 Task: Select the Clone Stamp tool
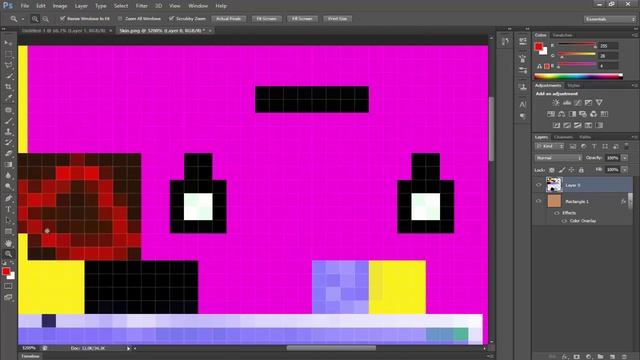tap(8, 132)
